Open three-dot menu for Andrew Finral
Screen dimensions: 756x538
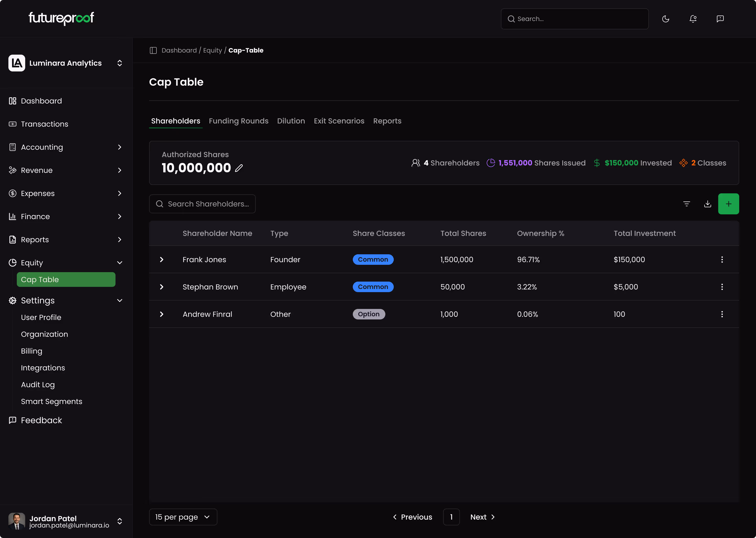point(722,314)
